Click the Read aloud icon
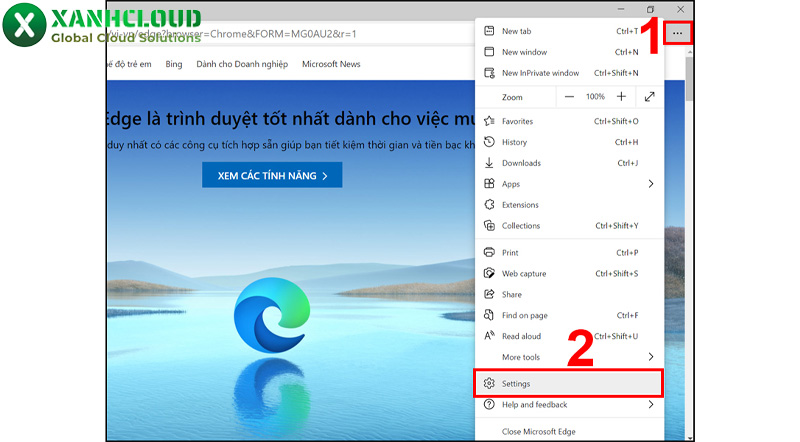The height and width of the screenshot is (442, 800). click(489, 336)
